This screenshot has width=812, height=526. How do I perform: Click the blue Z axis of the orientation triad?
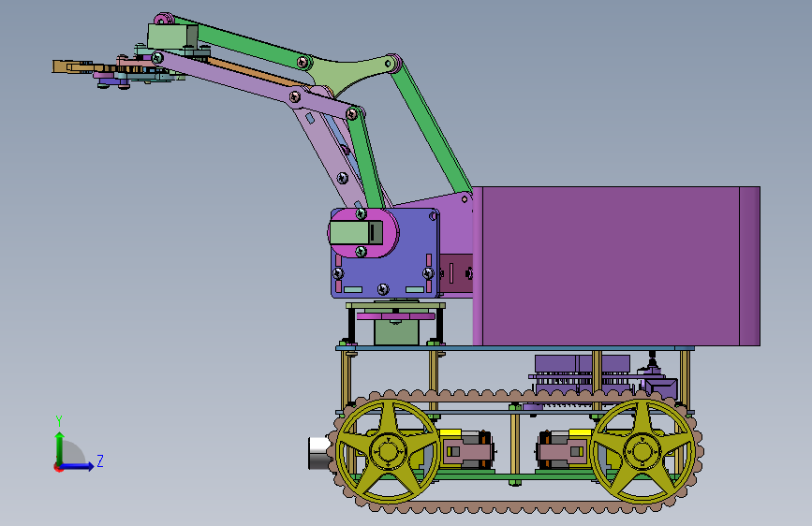tap(79, 466)
